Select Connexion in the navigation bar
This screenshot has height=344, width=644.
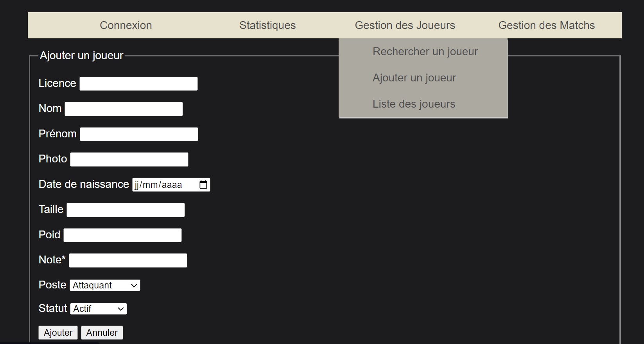pyautogui.click(x=126, y=25)
